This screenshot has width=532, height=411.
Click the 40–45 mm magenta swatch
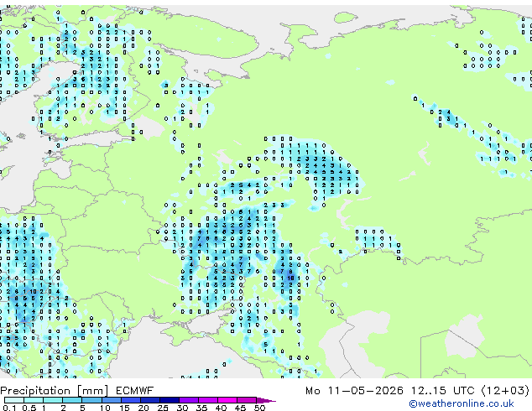pos(227,400)
